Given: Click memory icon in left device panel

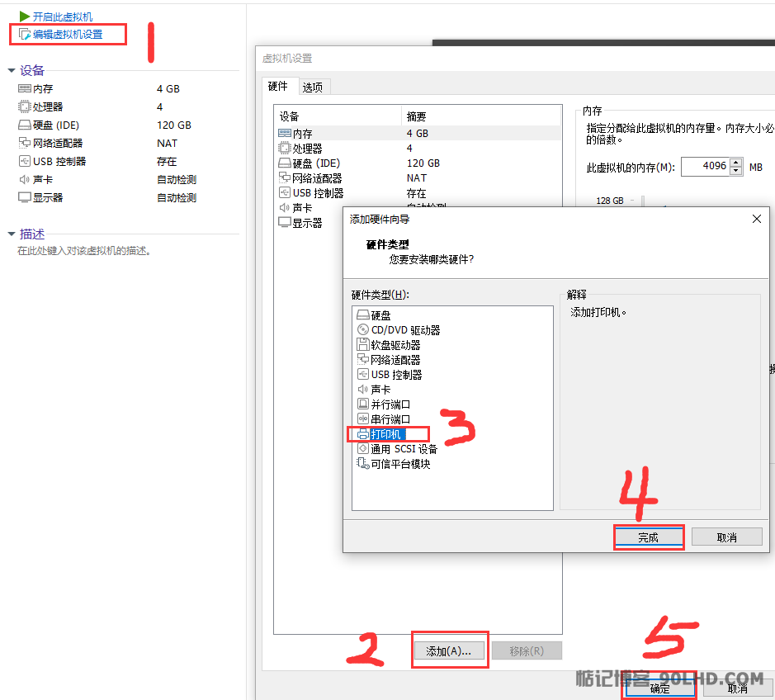Looking at the screenshot, I should coord(24,88).
